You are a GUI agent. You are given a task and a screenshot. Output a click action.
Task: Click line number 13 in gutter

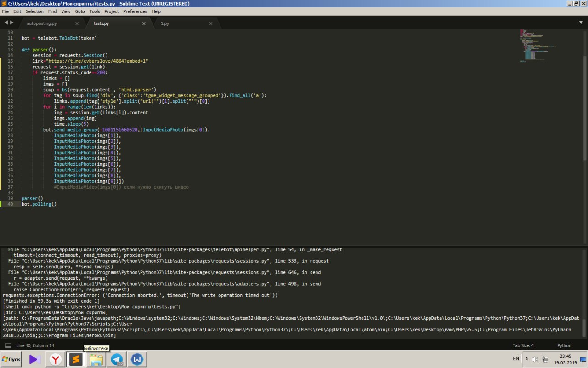(x=10, y=50)
